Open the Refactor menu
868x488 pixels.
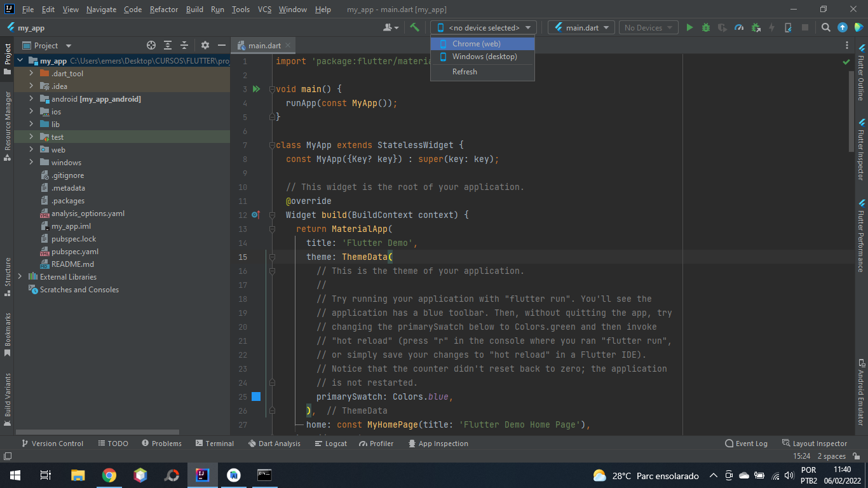coord(164,10)
